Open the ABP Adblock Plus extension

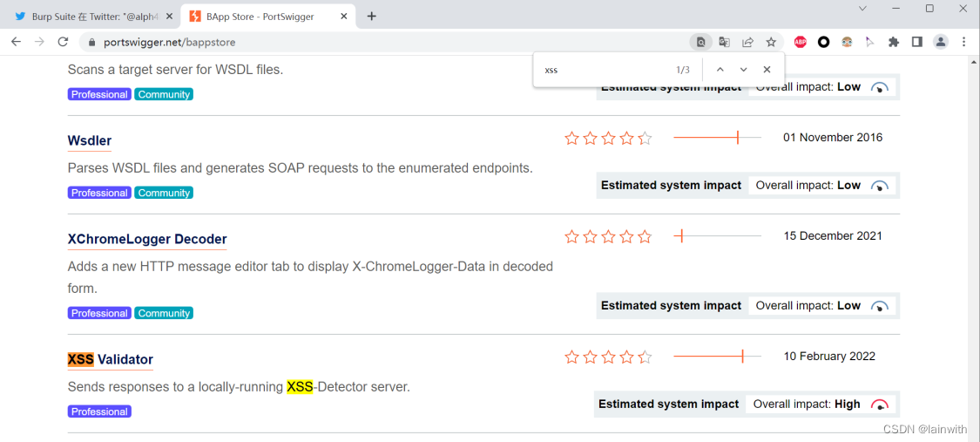tap(801, 42)
